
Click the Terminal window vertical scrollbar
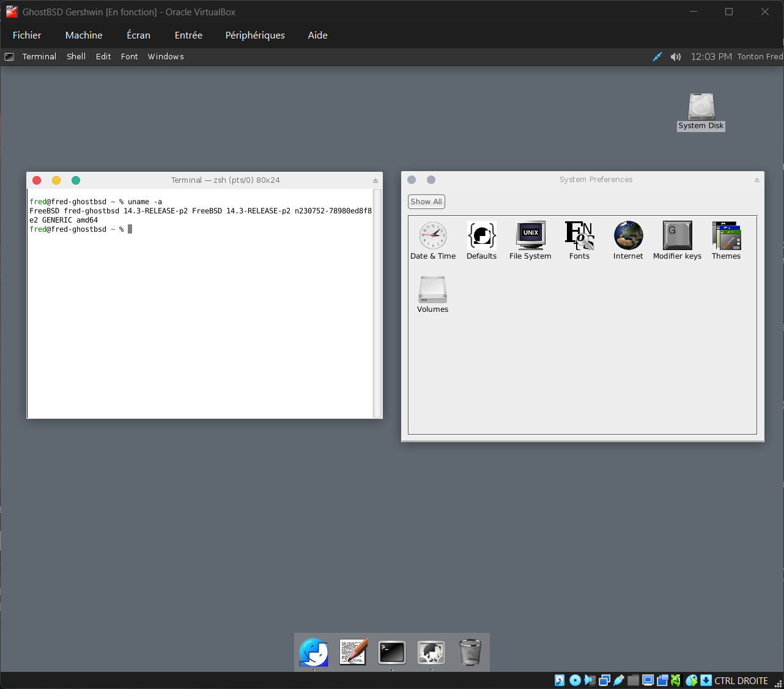(x=377, y=303)
